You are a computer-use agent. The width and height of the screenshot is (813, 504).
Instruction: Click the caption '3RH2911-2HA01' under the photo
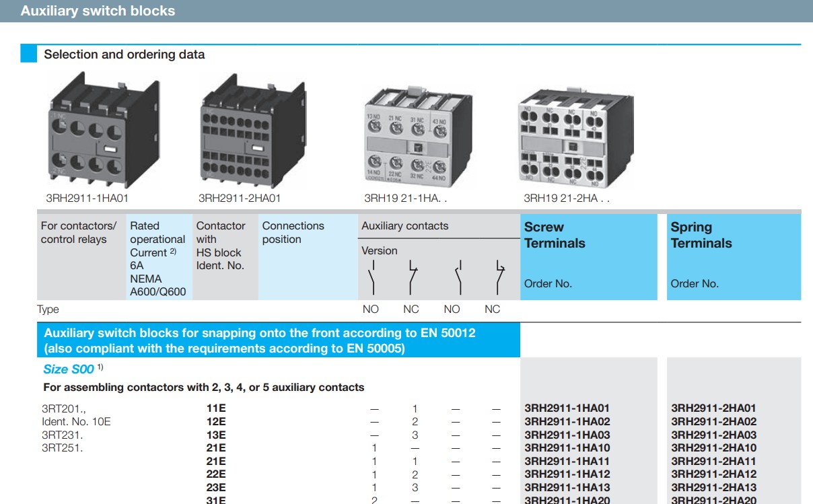click(240, 199)
